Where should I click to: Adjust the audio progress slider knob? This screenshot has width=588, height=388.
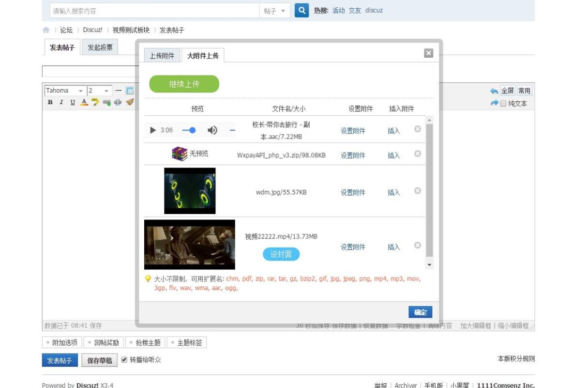(x=192, y=130)
